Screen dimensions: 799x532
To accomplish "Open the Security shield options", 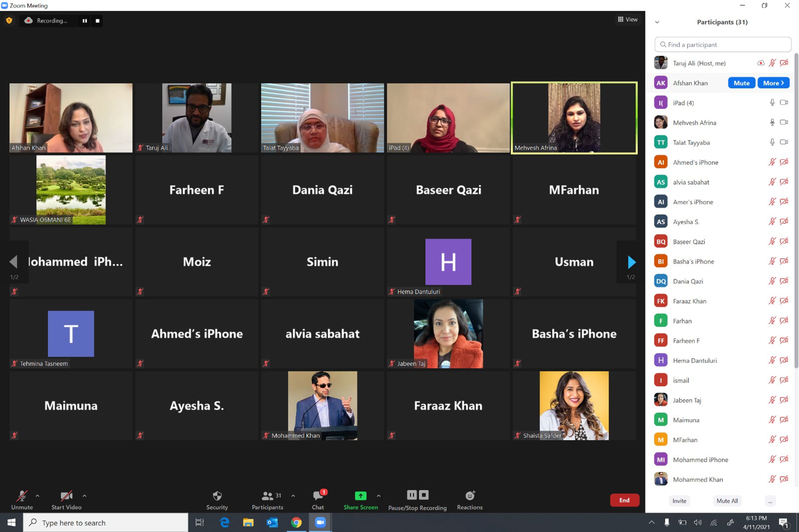I will pos(217,499).
